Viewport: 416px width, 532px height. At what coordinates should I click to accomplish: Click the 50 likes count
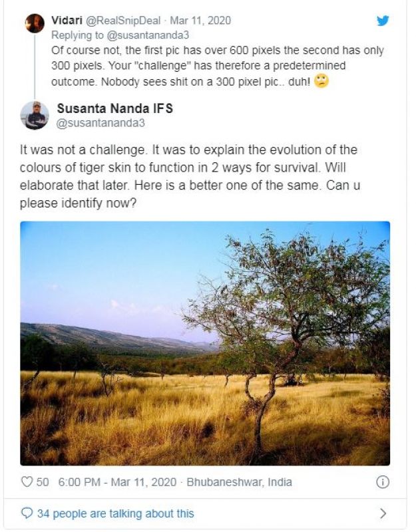pos(43,482)
